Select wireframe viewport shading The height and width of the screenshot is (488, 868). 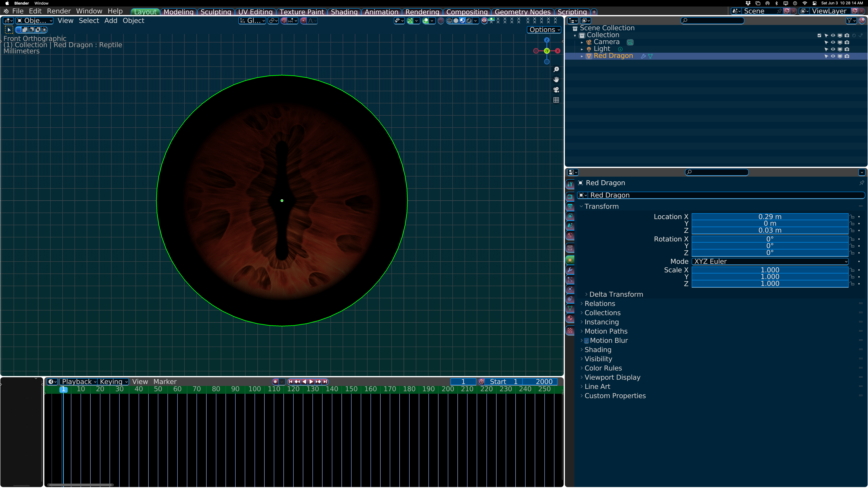pos(449,21)
